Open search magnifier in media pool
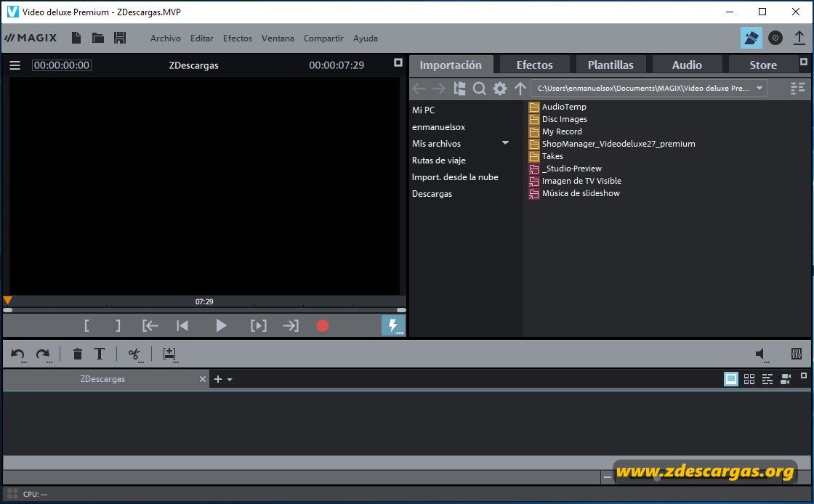The height and width of the screenshot is (504, 814). point(479,89)
